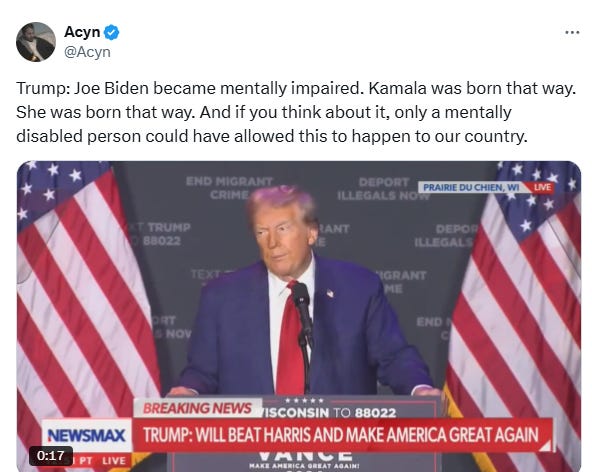Open Acyn's profile avatar picture
Image resolution: width=592 pixels, height=472 pixels.
36,42
